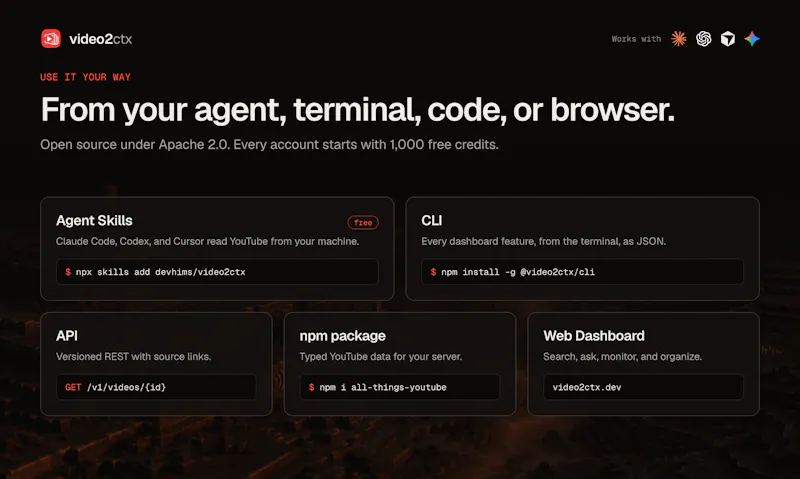Click the video2ctx brand name text
The image size is (800, 479).
(101, 39)
